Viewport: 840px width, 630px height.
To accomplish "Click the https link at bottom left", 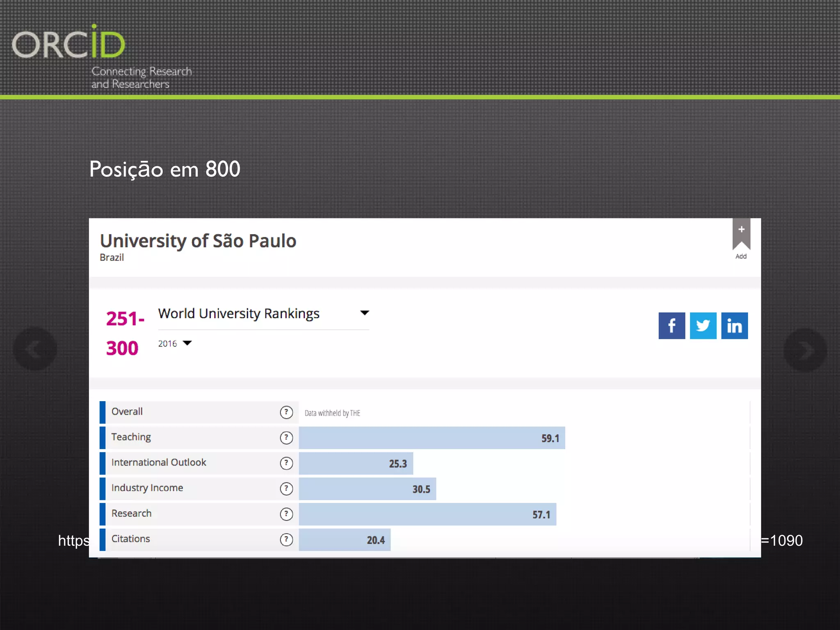I will coord(73,541).
